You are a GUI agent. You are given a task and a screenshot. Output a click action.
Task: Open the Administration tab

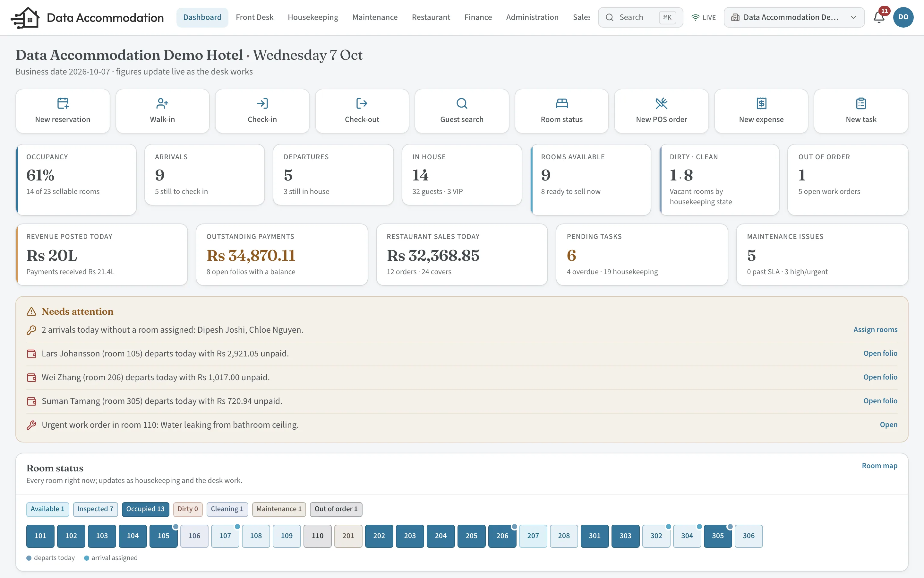click(532, 17)
